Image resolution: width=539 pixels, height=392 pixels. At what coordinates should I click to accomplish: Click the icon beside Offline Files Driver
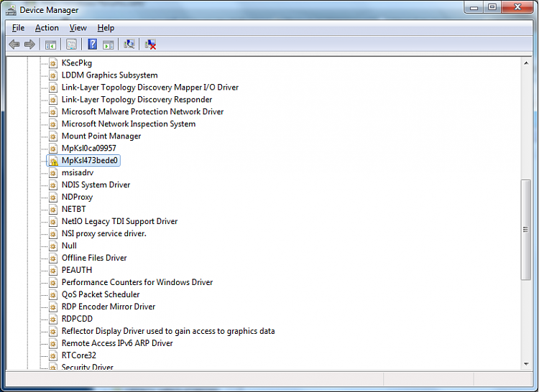point(53,258)
